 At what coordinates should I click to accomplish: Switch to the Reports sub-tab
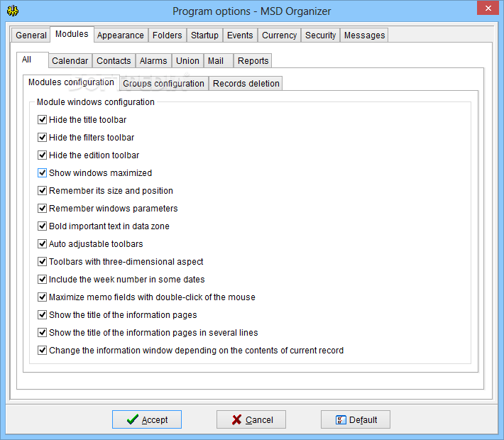pos(253,61)
